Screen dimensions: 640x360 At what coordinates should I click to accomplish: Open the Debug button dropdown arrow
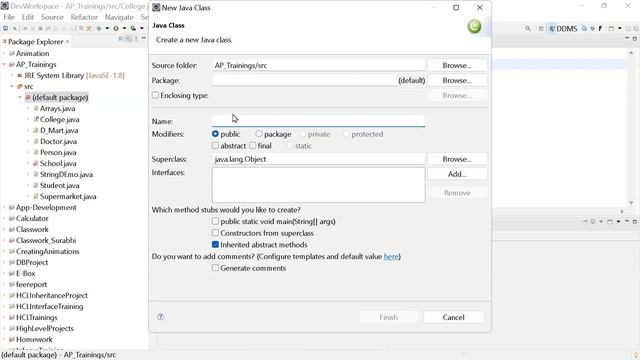(107, 29)
